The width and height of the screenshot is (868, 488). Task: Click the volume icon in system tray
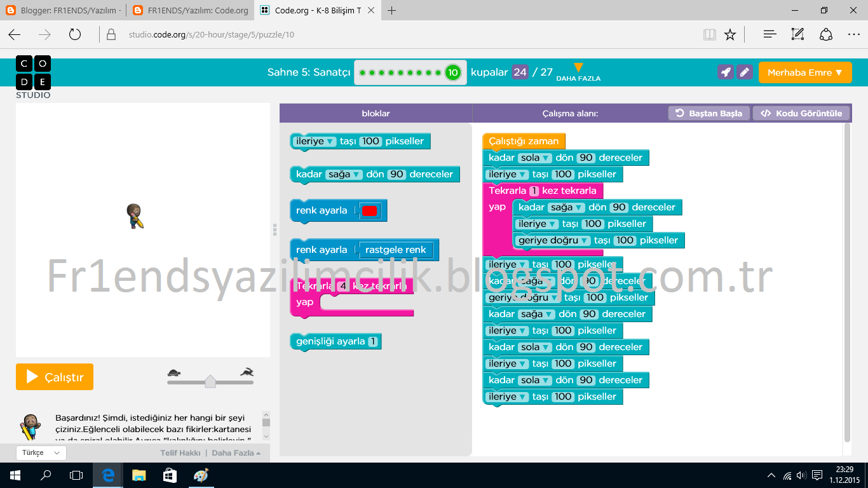point(801,475)
